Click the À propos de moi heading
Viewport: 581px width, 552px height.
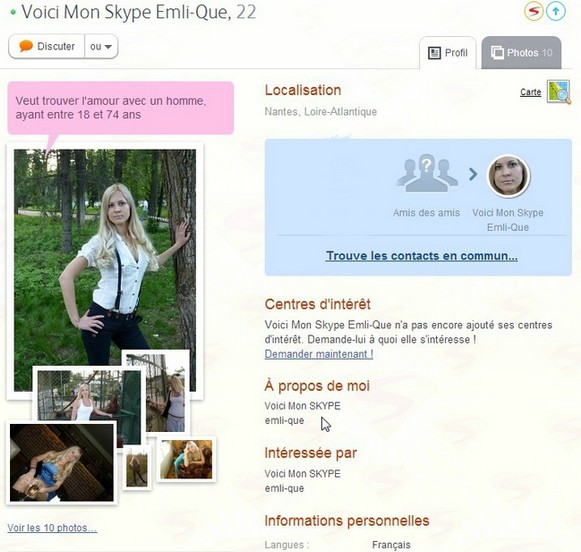[x=317, y=386]
